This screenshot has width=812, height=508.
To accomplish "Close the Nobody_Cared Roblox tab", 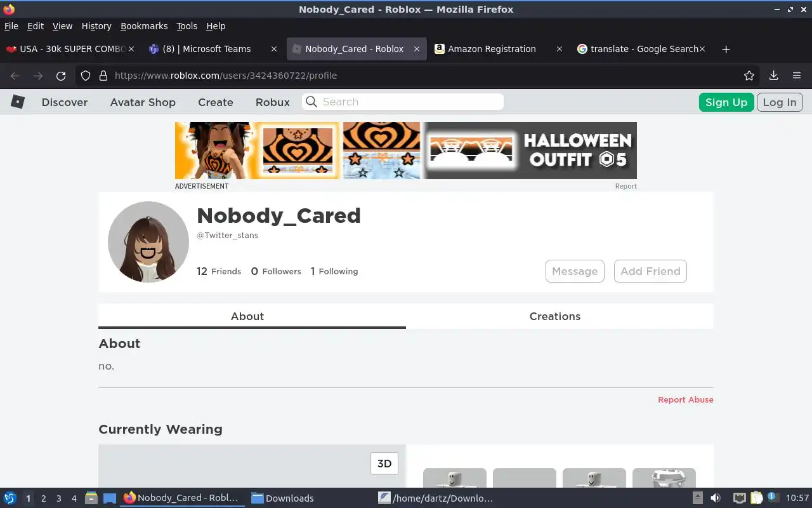I will (x=417, y=49).
